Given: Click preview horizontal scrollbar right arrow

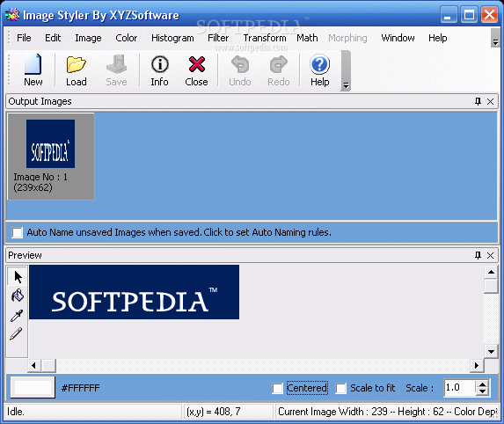Looking at the screenshot, I should pos(477,365).
